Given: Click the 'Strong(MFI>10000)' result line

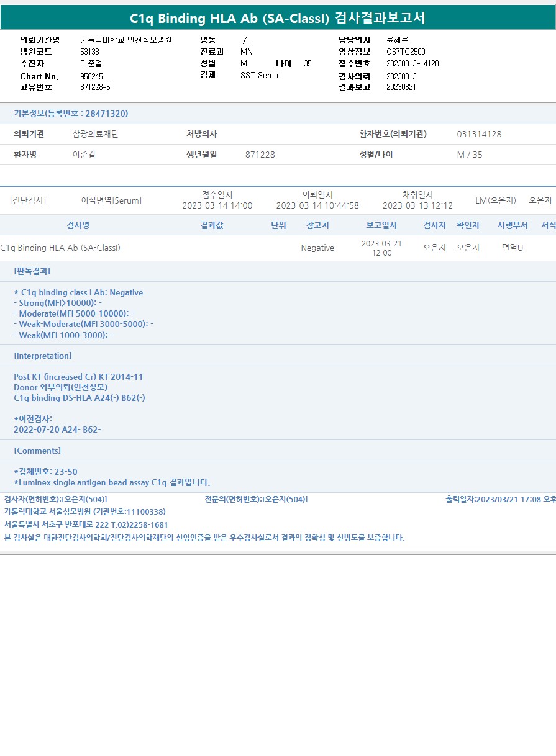Looking at the screenshot, I should pos(58,303).
